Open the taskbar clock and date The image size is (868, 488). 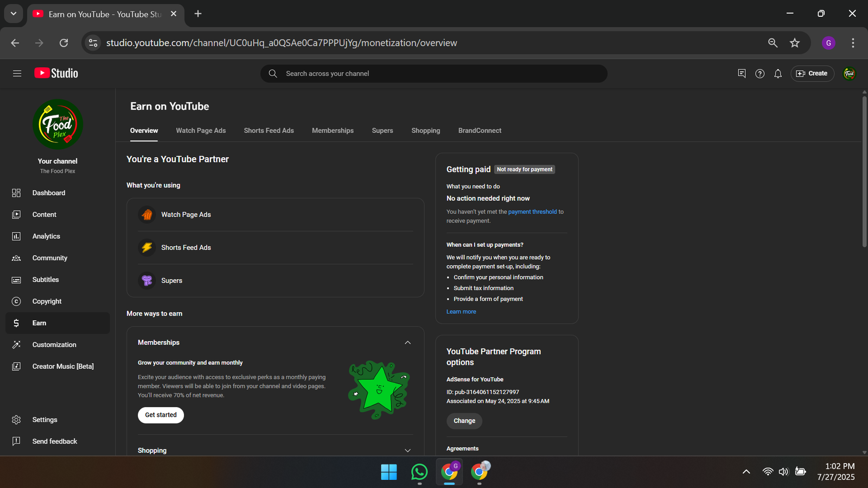tap(836, 472)
